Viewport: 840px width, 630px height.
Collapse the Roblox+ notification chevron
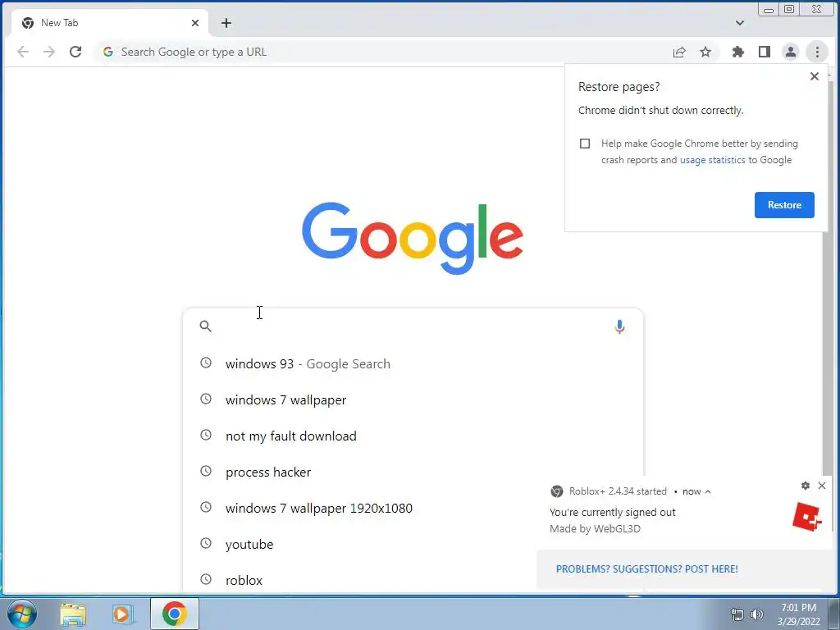click(x=708, y=492)
